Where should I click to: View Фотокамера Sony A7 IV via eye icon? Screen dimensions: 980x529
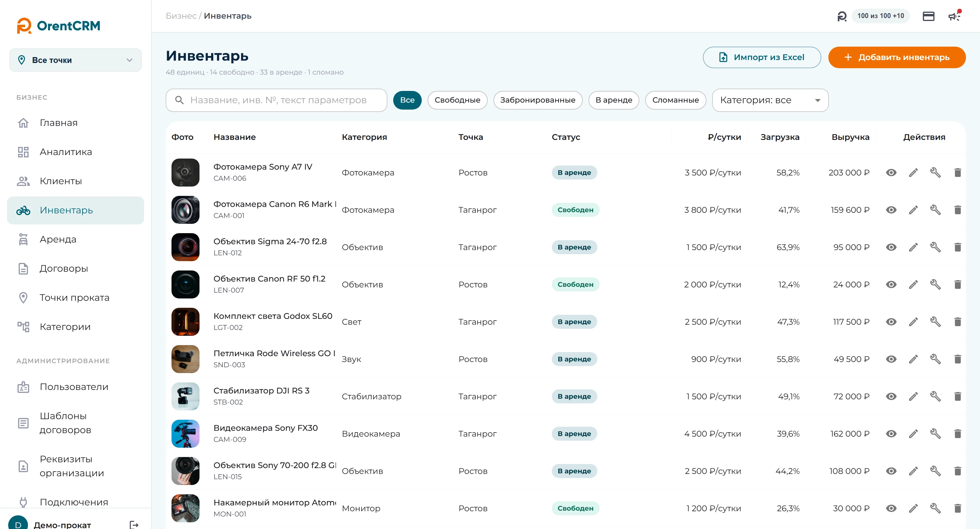(x=891, y=173)
